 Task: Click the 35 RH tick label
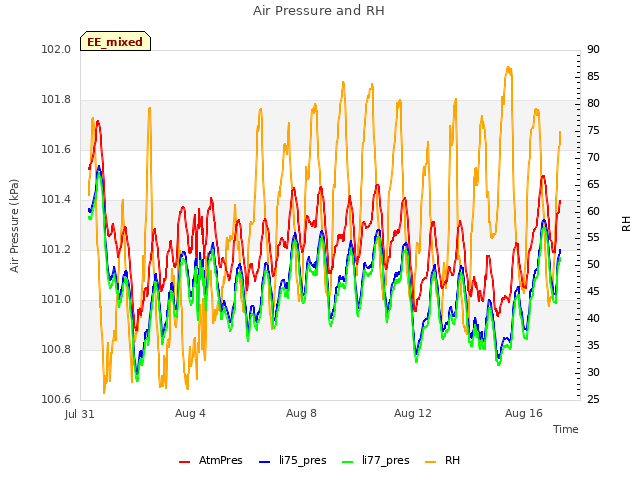point(593,345)
